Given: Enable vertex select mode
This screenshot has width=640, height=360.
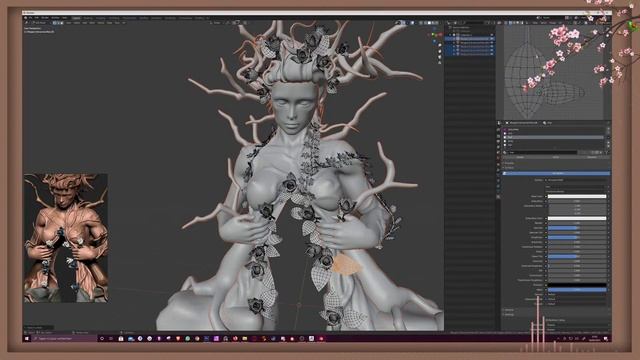Looking at the screenshot, I should [54, 23].
